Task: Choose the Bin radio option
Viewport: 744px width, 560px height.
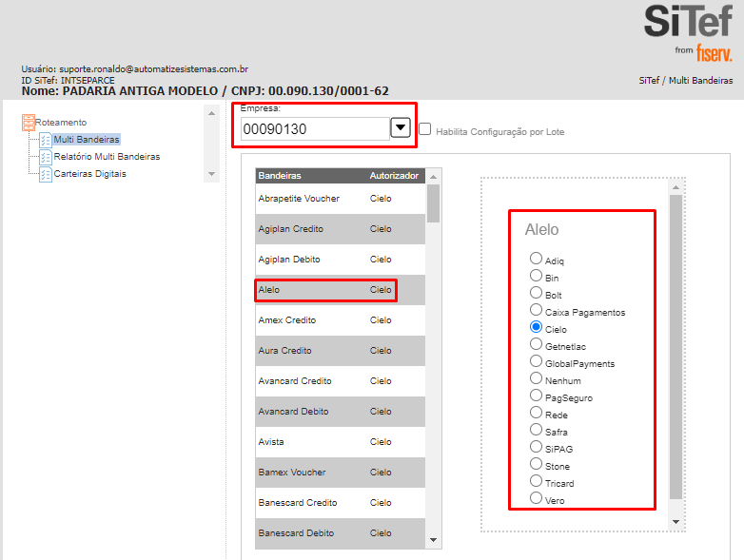Action: tap(536, 275)
